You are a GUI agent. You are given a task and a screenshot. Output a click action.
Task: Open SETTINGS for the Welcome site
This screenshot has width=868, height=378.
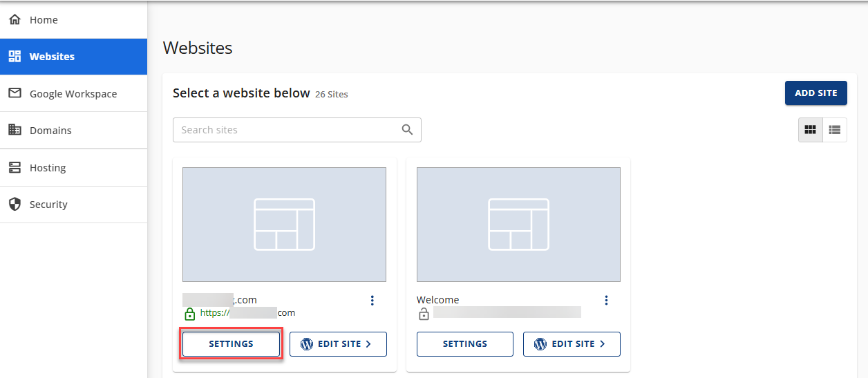(465, 344)
